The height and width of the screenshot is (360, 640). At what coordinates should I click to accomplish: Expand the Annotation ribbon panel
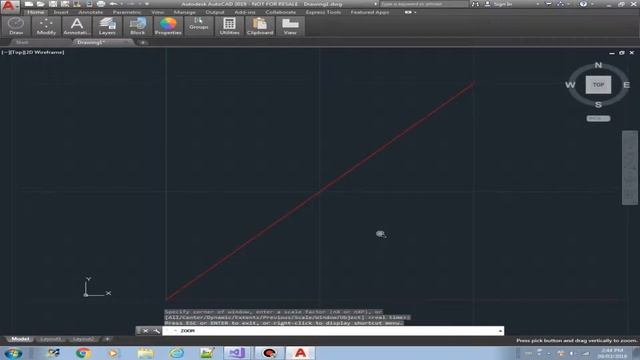[x=77, y=26]
